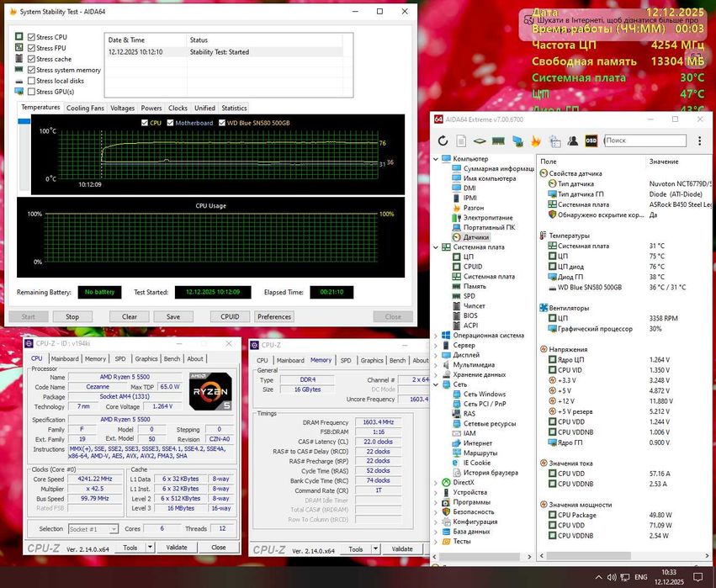
Task: Open the network tray icon in taskbar
Action: click(625, 577)
